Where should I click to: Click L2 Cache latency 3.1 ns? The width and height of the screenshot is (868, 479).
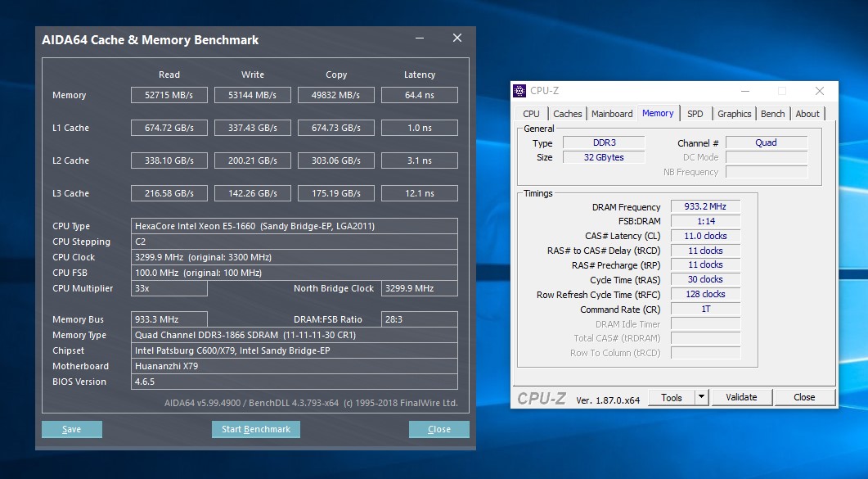point(420,160)
